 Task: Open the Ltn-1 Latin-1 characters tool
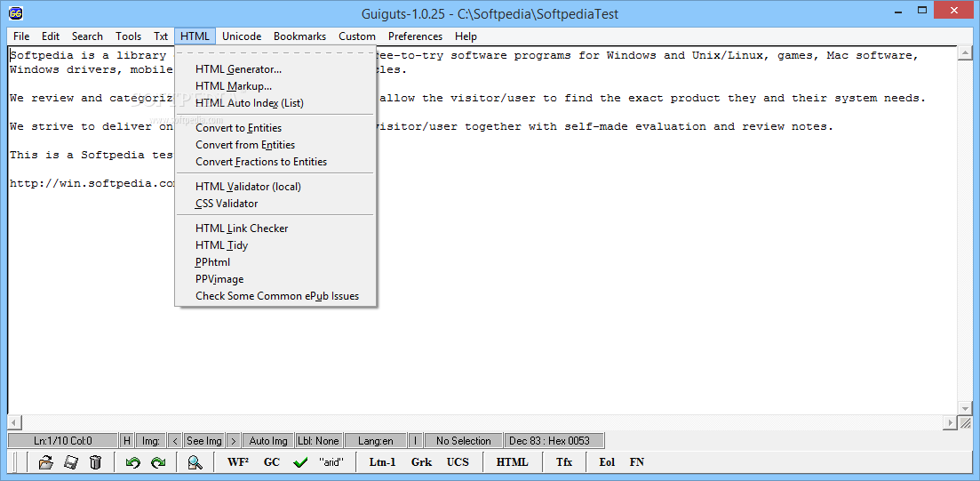pyautogui.click(x=383, y=463)
